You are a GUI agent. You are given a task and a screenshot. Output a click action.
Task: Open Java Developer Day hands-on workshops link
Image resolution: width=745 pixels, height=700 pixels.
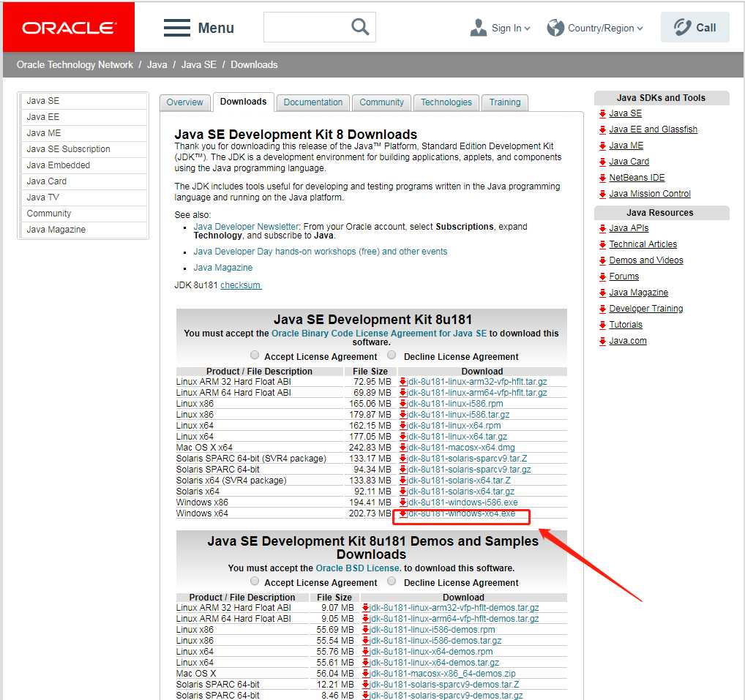321,251
